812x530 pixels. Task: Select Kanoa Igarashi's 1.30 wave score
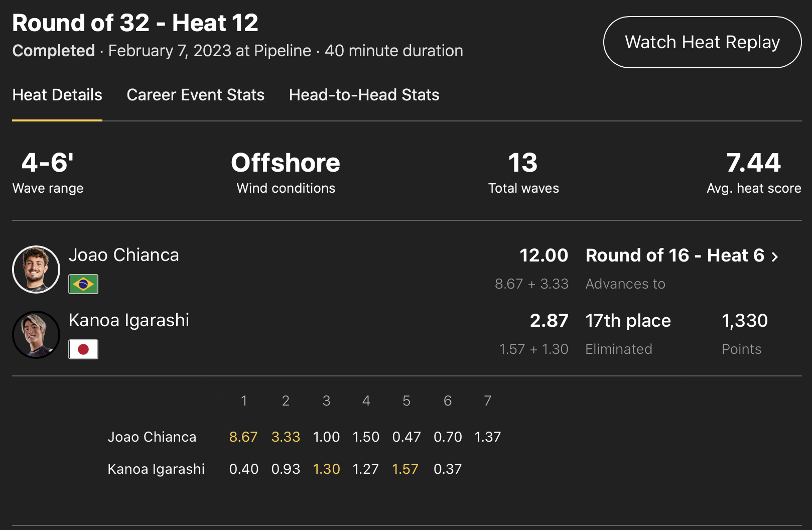tap(326, 469)
